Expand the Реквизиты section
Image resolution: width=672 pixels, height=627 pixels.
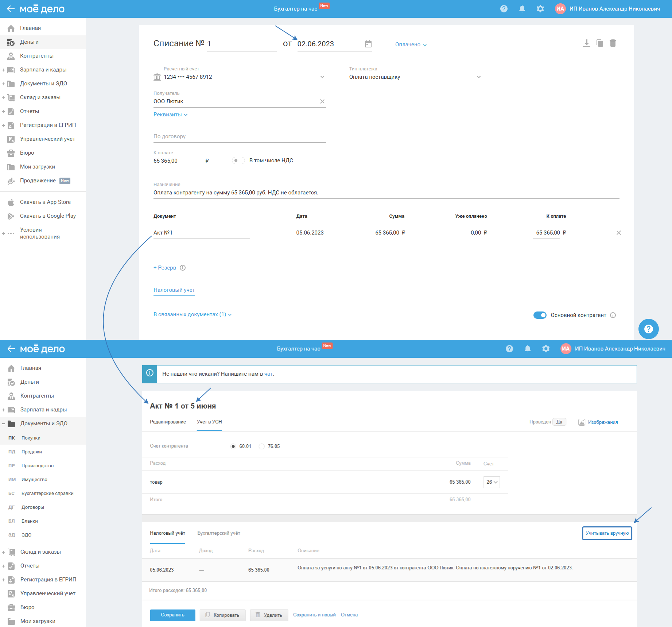click(171, 115)
